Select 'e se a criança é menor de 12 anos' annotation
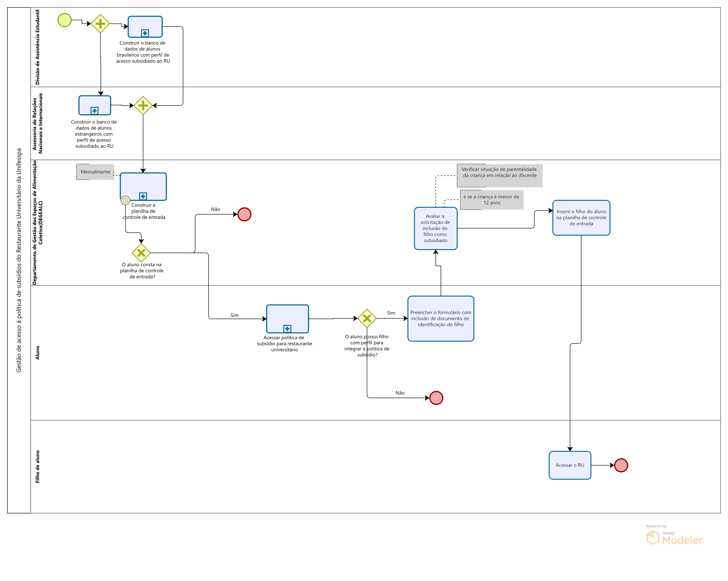This screenshot has width=728, height=581. pos(492,200)
